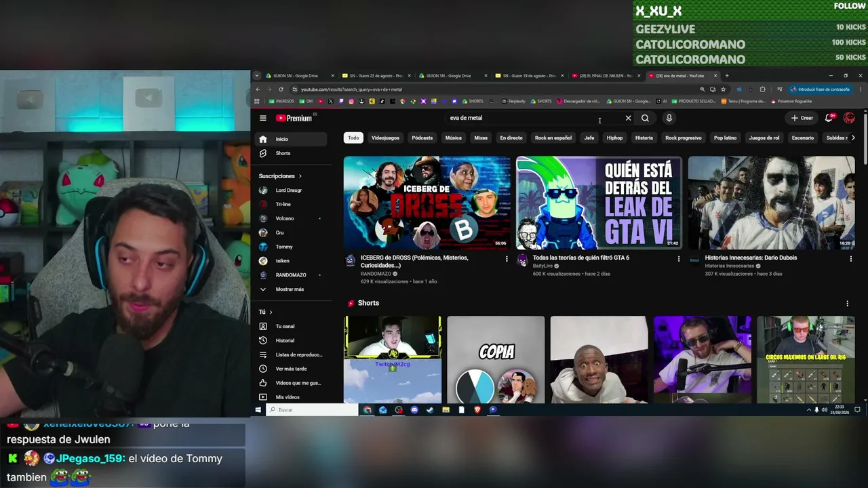Open the Brave browser taskbar icon
This screenshot has width=868, height=488.
477,410
